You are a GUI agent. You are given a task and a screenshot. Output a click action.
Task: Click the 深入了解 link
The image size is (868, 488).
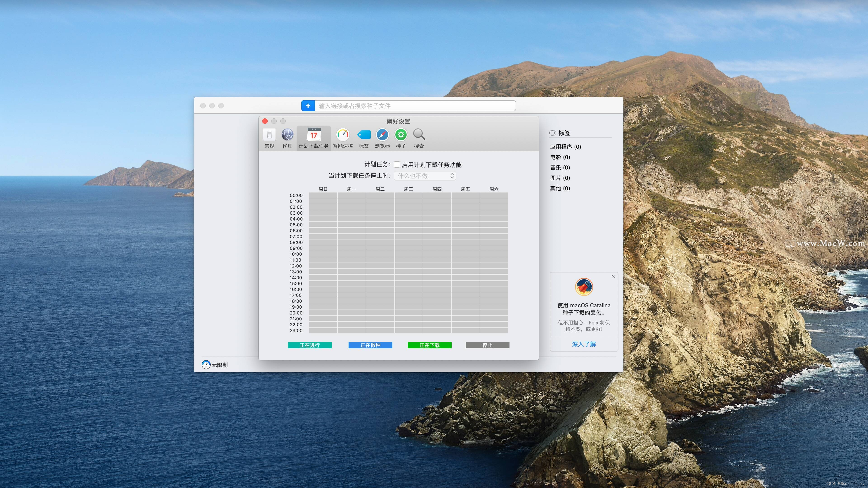[x=584, y=344]
